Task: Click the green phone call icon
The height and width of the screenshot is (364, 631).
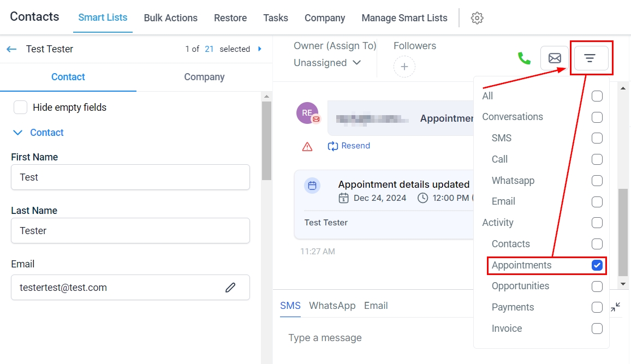Action: pos(524,58)
